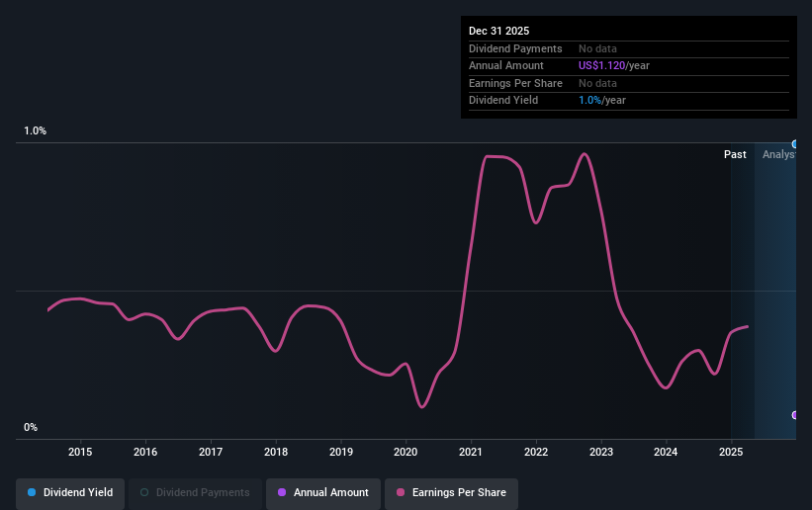Enable the Dividend Payments series
Viewport: 812px width, 510px height.
click(x=195, y=492)
